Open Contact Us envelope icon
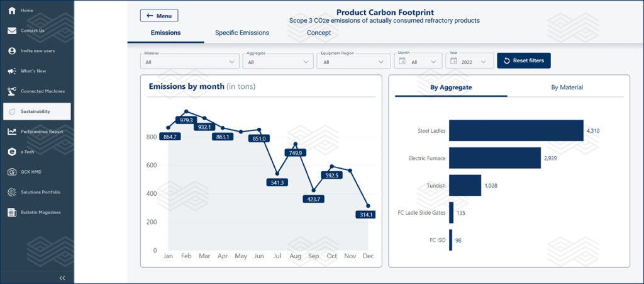Viewport: 644px width, 284px height. pyautogui.click(x=12, y=30)
